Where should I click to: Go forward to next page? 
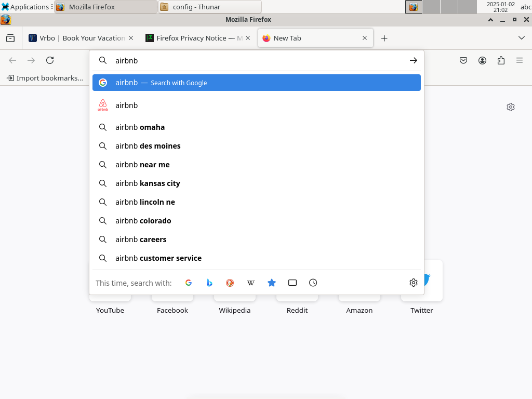pos(31,60)
